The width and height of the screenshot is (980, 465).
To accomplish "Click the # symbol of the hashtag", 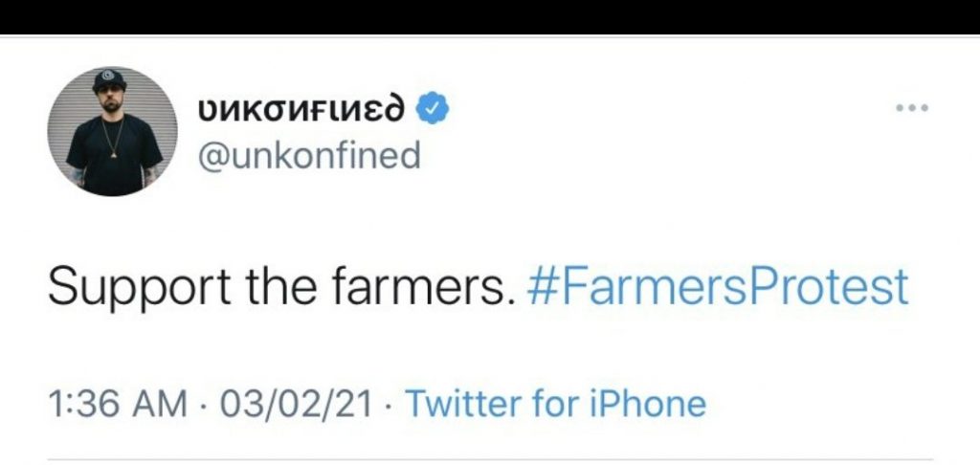I will pyautogui.click(x=539, y=287).
